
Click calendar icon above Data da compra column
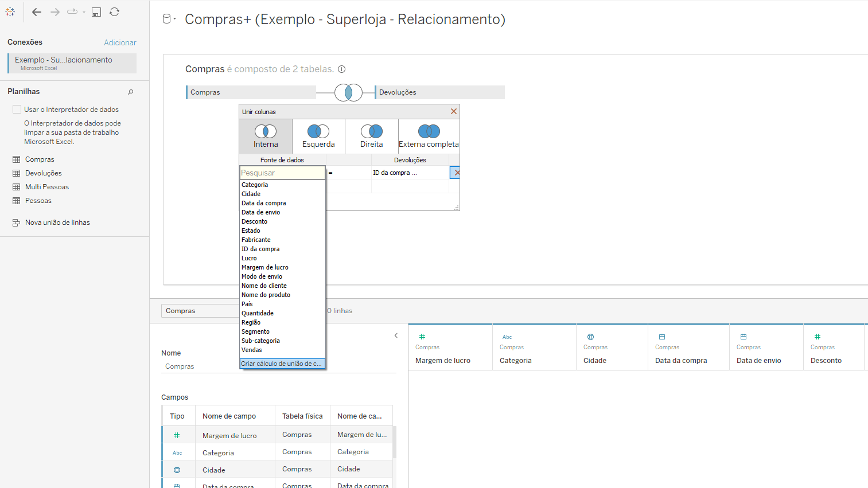tap(662, 337)
